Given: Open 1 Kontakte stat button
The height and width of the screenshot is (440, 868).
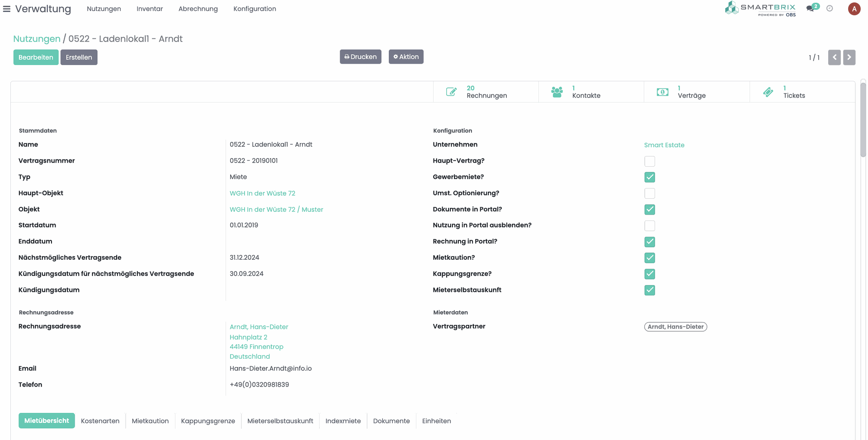Looking at the screenshot, I should coord(591,92).
